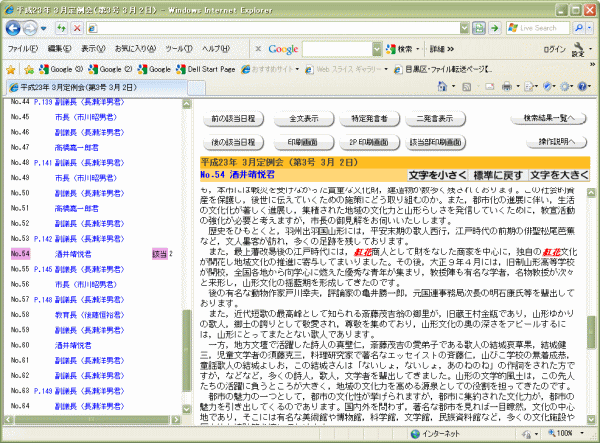Click the right text pane vertical scrollbar thumb
The width and height of the screenshot is (600, 443).
(591, 332)
